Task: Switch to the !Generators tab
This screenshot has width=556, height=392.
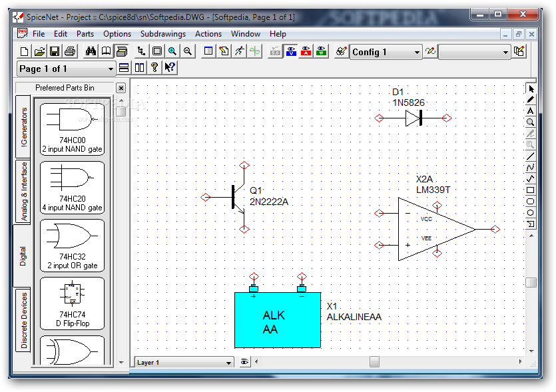Action: [x=23, y=126]
